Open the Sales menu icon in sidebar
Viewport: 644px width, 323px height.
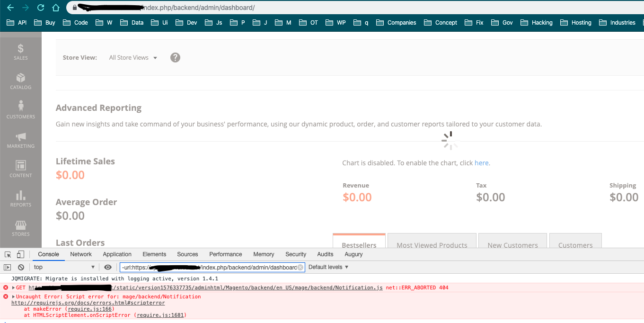20,52
